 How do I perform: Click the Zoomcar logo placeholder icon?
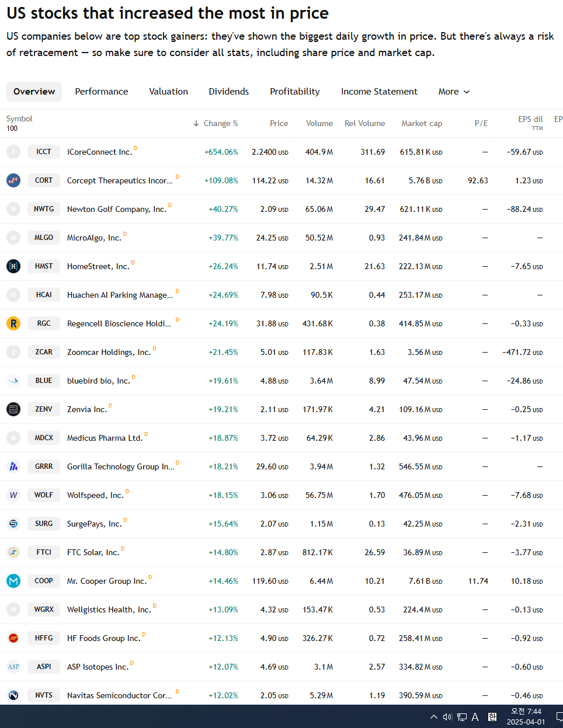coord(13,352)
